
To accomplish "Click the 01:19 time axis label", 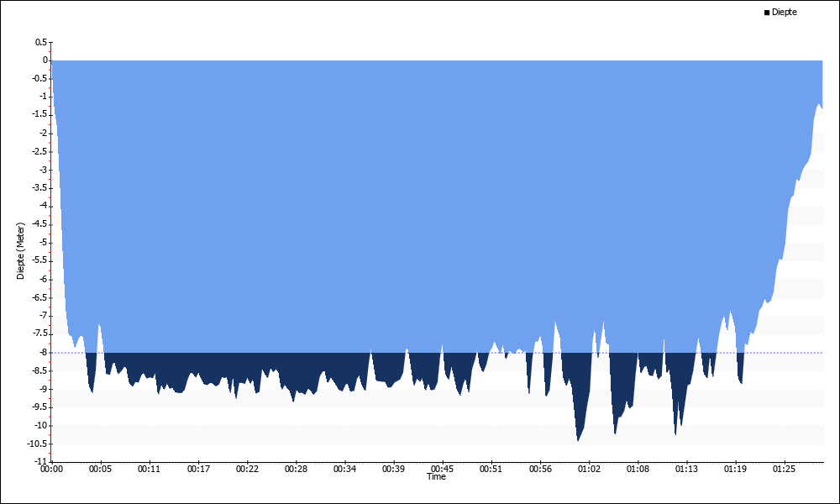I will tap(735, 469).
